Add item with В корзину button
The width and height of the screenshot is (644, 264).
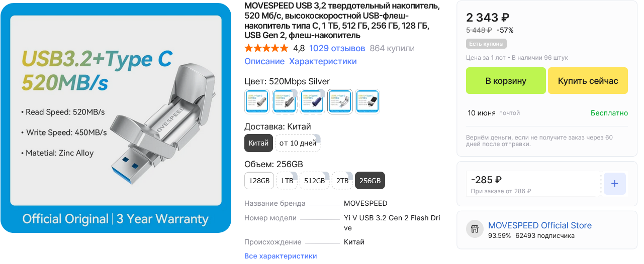(506, 81)
